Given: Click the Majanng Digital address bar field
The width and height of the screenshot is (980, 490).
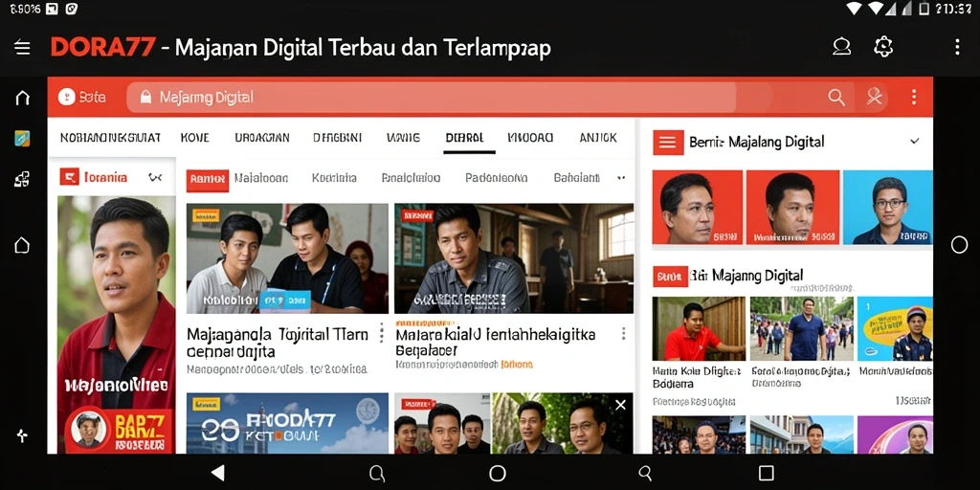Looking at the screenshot, I should [x=432, y=97].
